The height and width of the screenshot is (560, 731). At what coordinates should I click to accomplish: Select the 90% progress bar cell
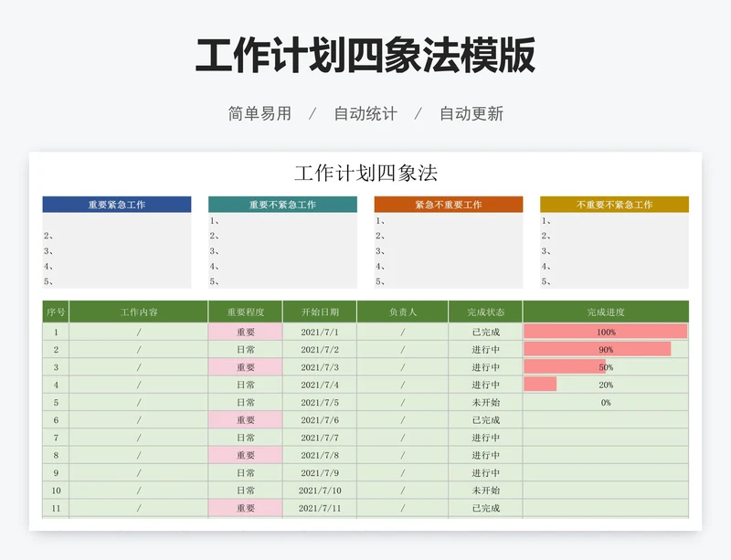click(605, 350)
